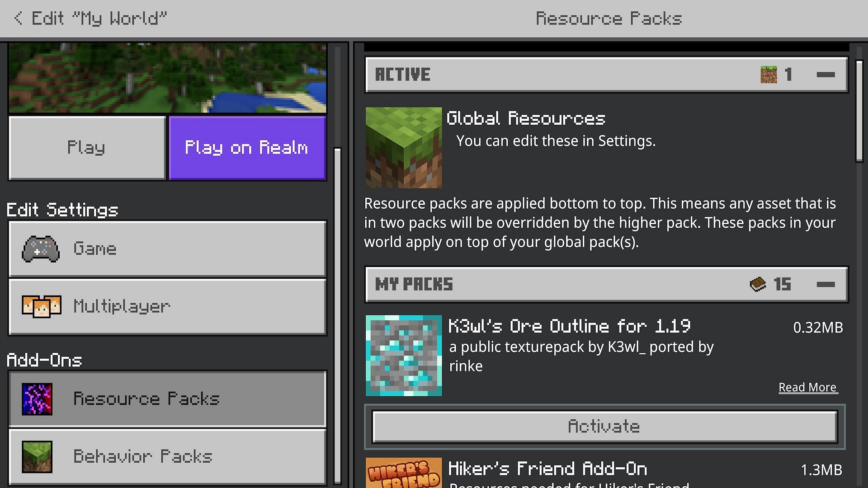Select Multiplayer settings option
Screen dimensions: 868x488
click(168, 305)
